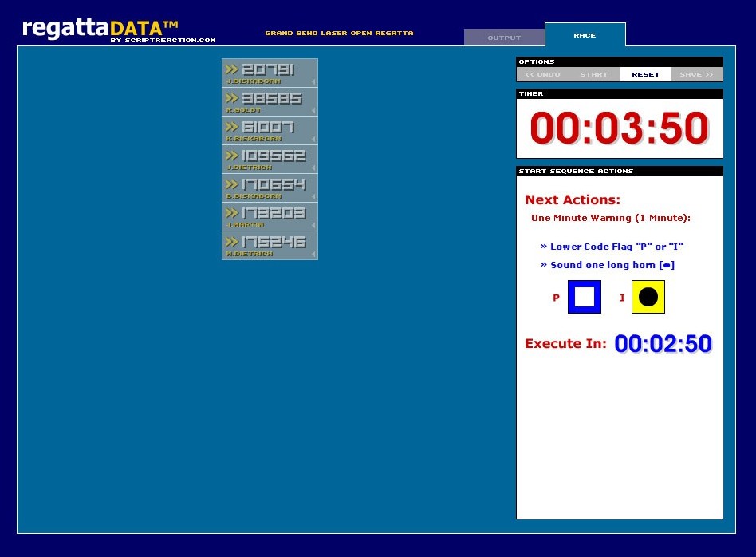The image size is (756, 557).
Task: Click the regattaDATA logo
Action: tap(100, 28)
